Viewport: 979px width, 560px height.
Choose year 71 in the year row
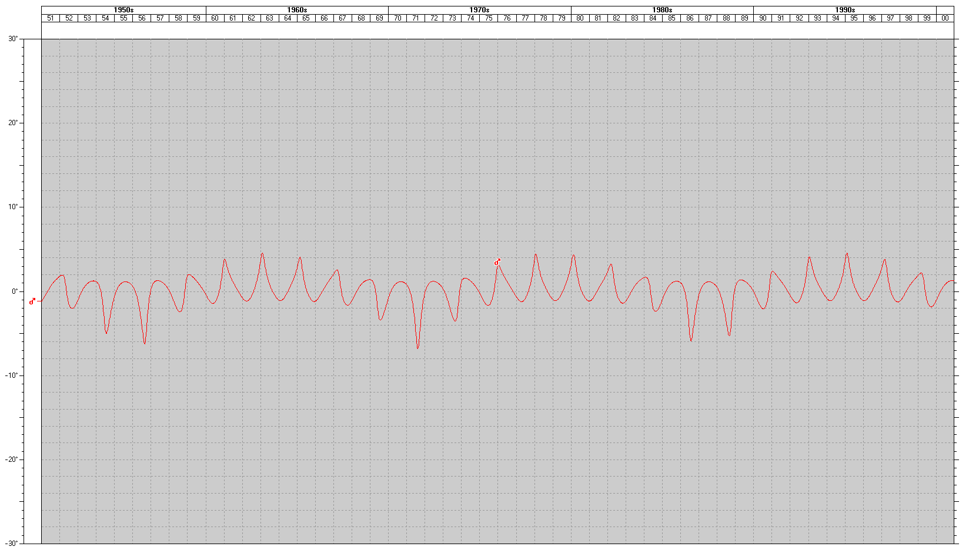pyautogui.click(x=416, y=18)
